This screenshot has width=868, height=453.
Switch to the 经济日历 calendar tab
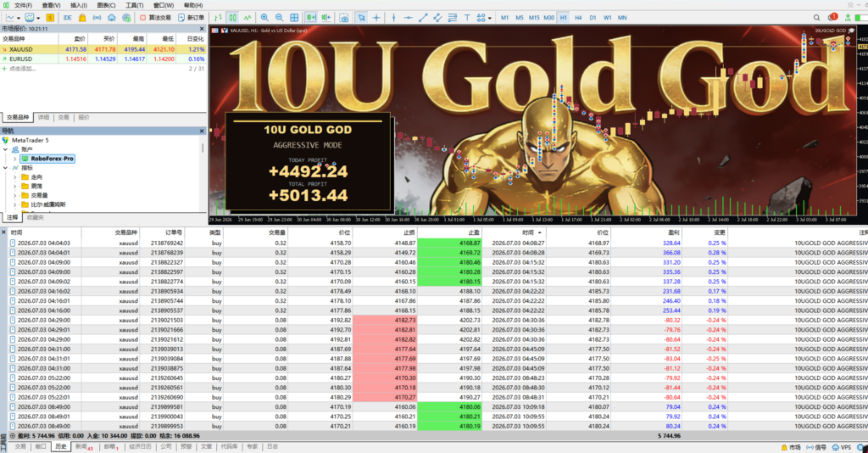tap(140, 446)
